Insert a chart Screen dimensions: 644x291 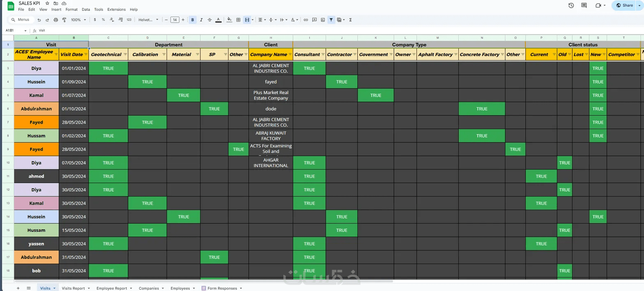323,20
